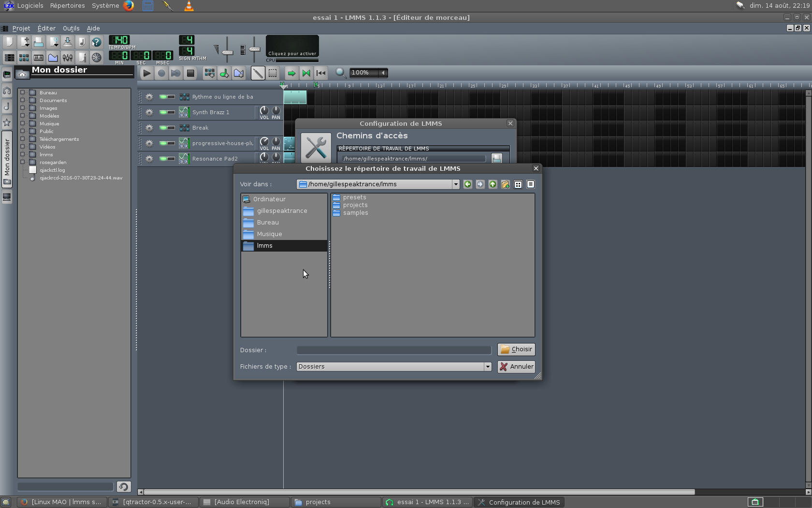Expand the Téléchargements folder in Mon dossier
Screen dimensions: 812x508
tap(22, 139)
